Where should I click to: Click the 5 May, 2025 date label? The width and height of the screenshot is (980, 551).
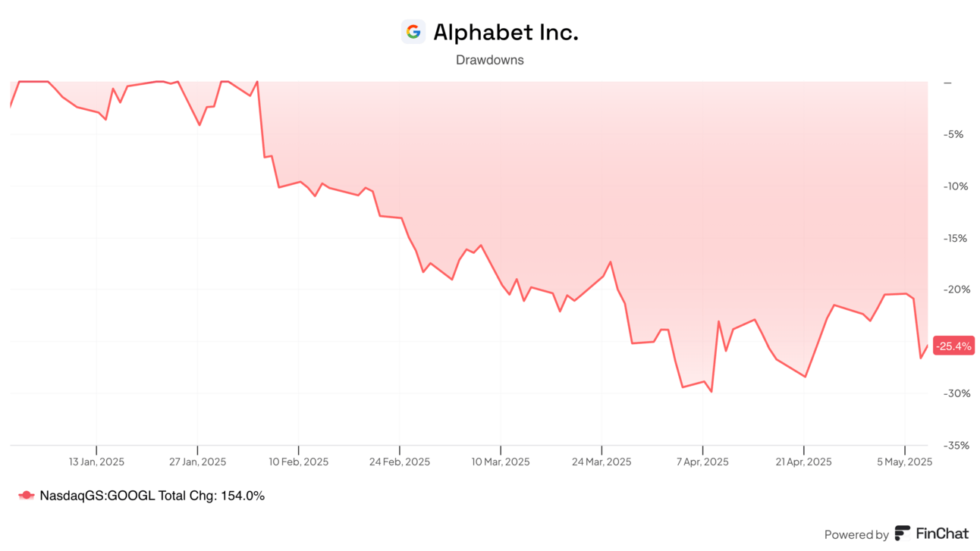pyautogui.click(x=905, y=462)
